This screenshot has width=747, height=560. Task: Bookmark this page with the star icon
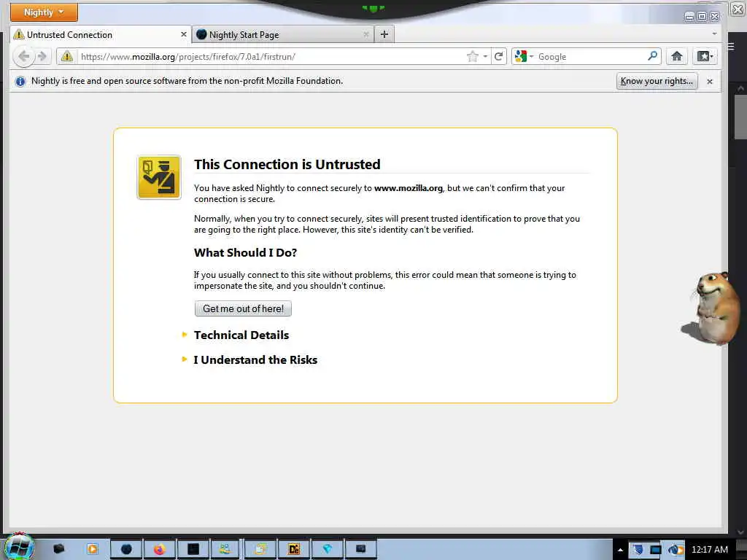472,57
